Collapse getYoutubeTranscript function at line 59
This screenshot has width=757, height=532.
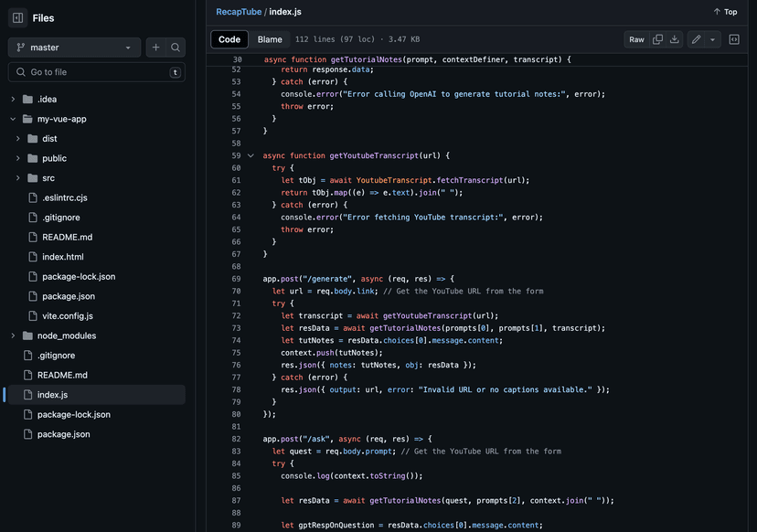251,155
